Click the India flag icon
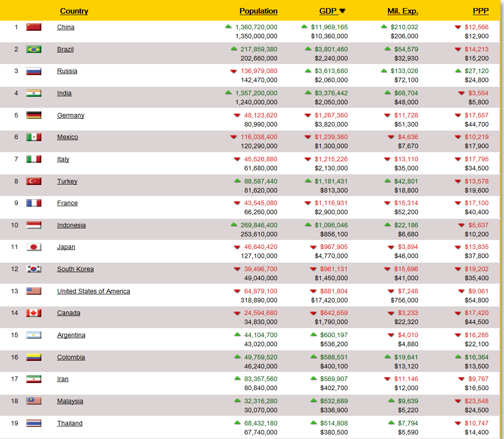 34,93
